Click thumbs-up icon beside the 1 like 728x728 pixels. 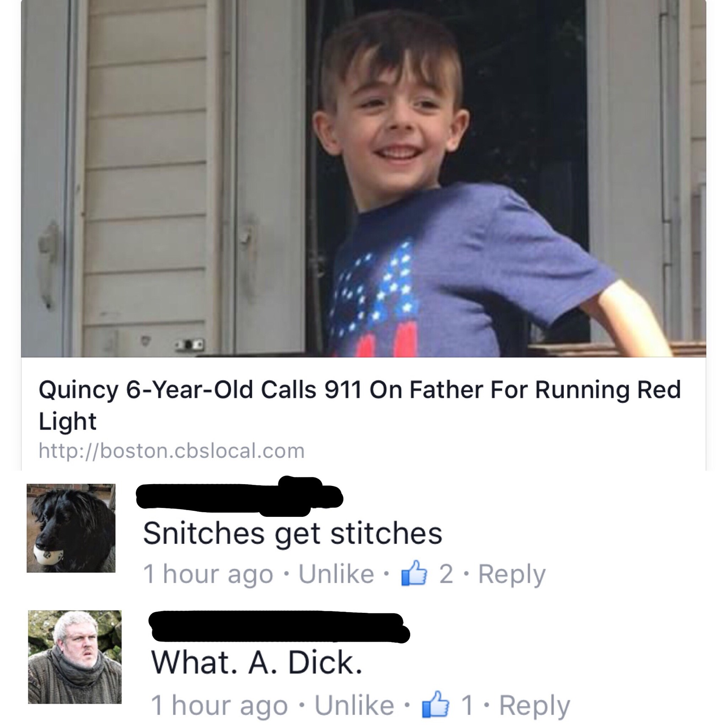(x=436, y=704)
